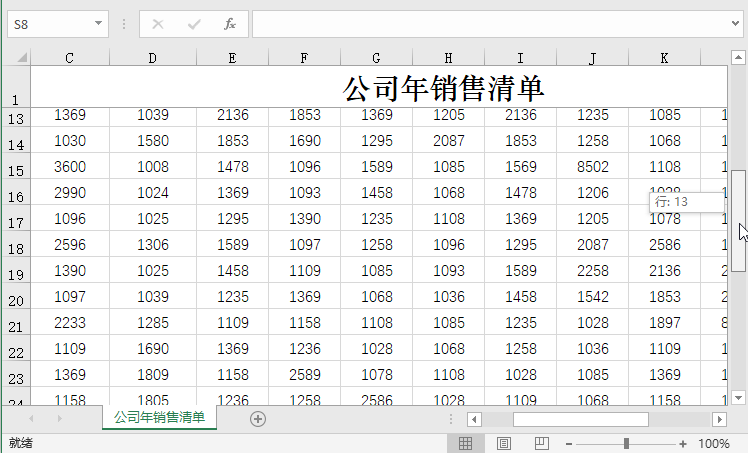The width and height of the screenshot is (748, 453).
Task: Open the 公司年销售清单 sheet tab
Action: click(159, 418)
